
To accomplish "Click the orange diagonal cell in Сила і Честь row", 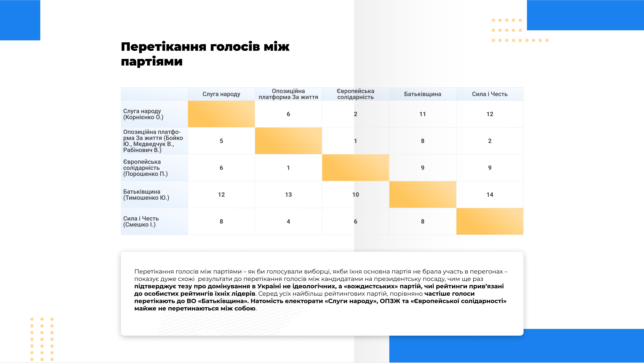I will (x=490, y=222).
